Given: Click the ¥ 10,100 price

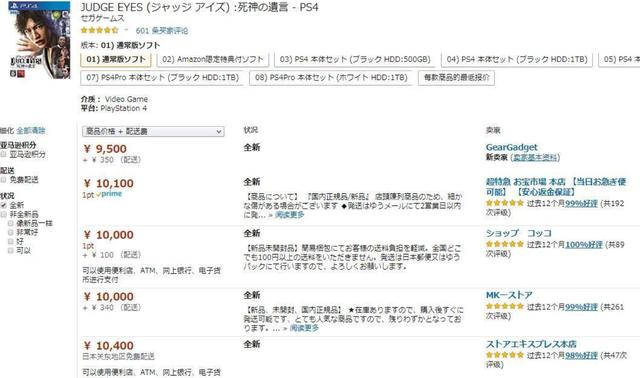Looking at the screenshot, I should click(x=109, y=184).
